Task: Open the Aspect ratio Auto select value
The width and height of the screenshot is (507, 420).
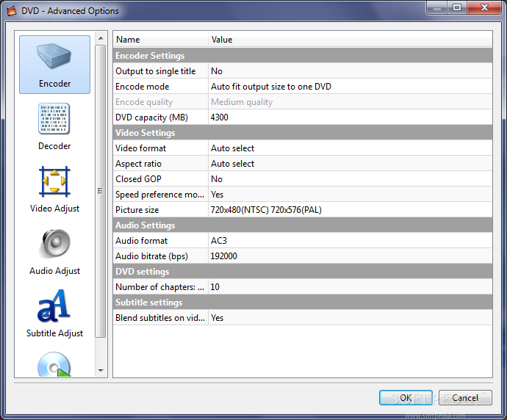Action: 350,164
